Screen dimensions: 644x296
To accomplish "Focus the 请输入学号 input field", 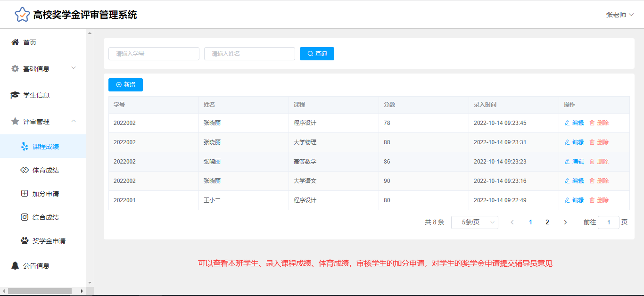I will pyautogui.click(x=154, y=54).
